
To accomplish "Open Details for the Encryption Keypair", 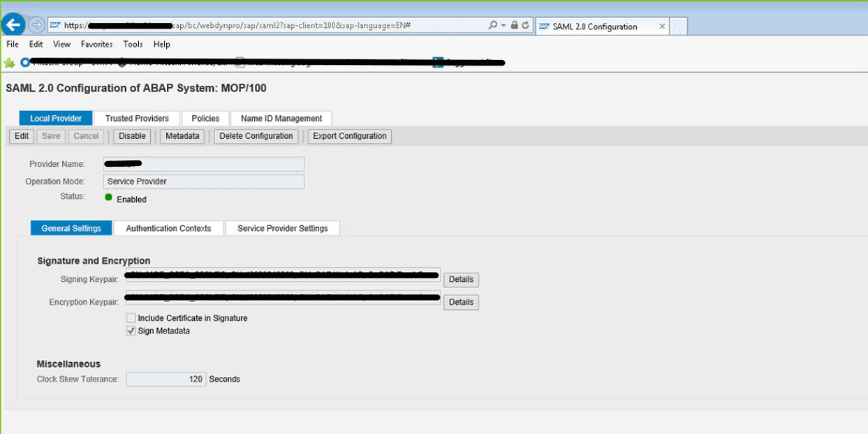I will pos(461,303).
